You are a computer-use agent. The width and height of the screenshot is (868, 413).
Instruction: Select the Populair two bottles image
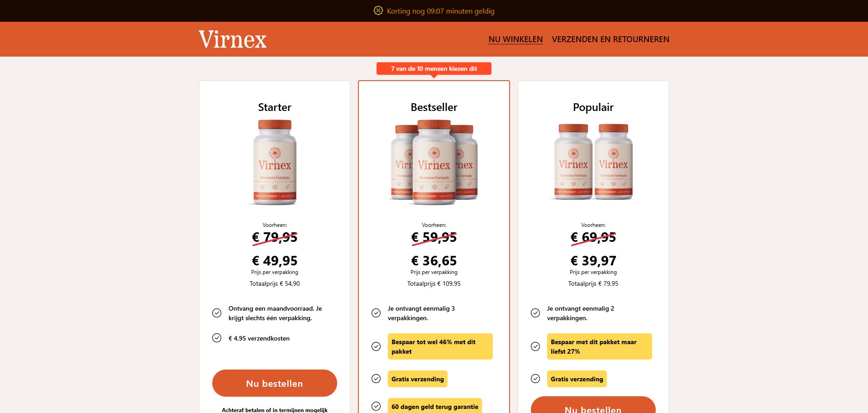(593, 161)
